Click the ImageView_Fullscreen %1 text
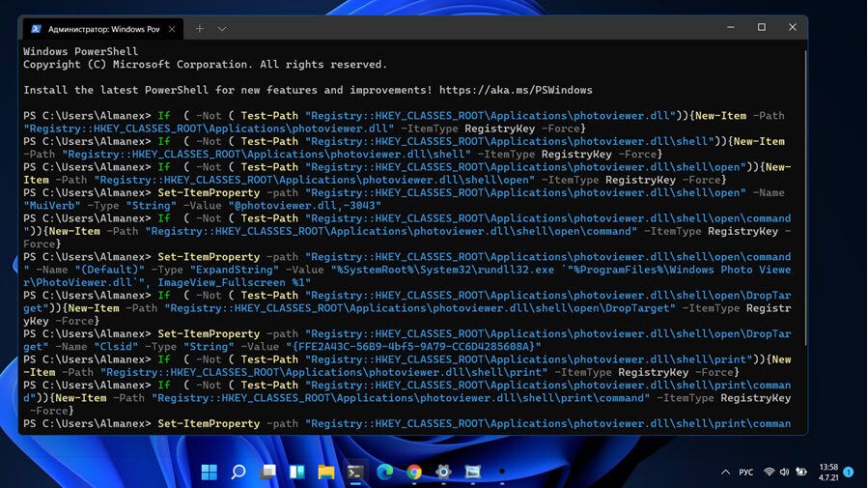The width and height of the screenshot is (868, 488). 235,282
